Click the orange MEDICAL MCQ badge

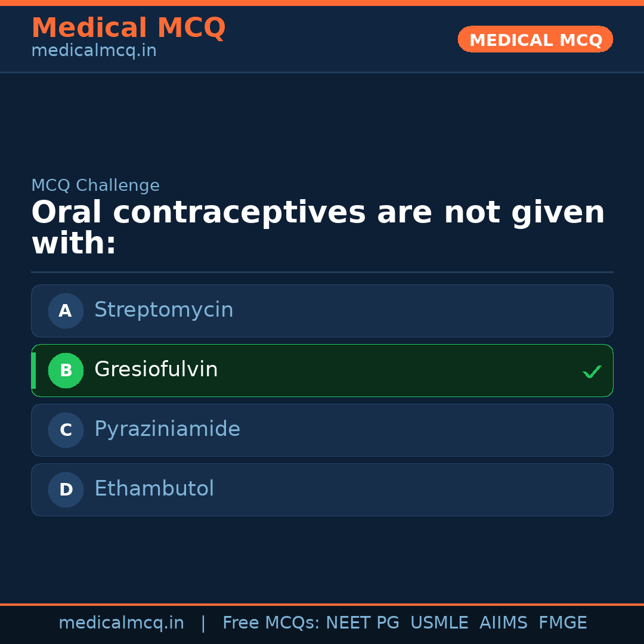tap(535, 39)
